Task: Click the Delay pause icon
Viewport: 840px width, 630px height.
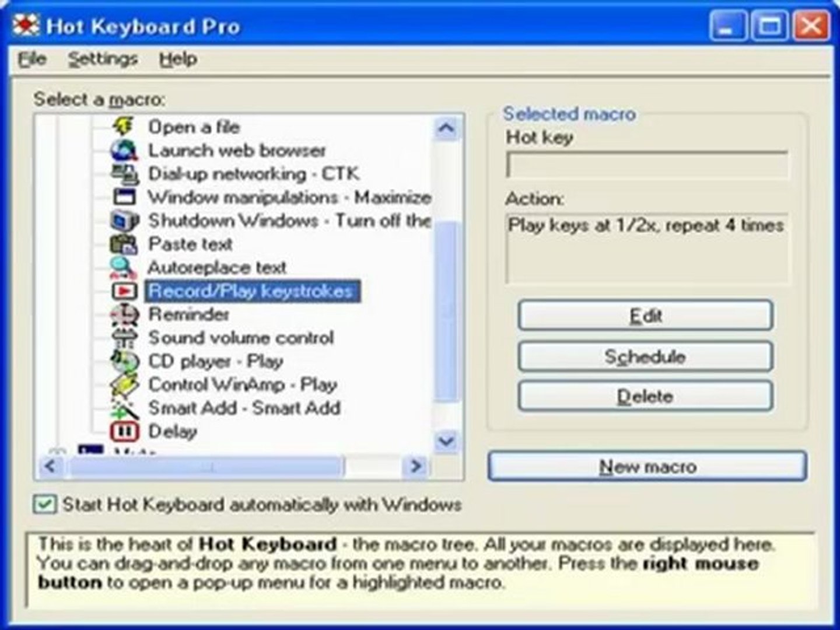Action: [x=124, y=432]
